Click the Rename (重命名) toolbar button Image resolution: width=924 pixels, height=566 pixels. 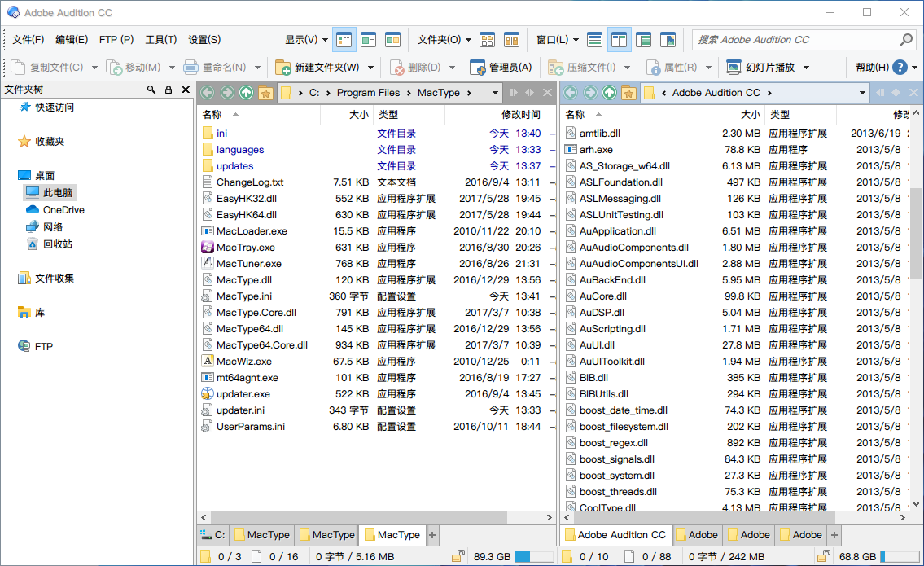[x=214, y=68]
